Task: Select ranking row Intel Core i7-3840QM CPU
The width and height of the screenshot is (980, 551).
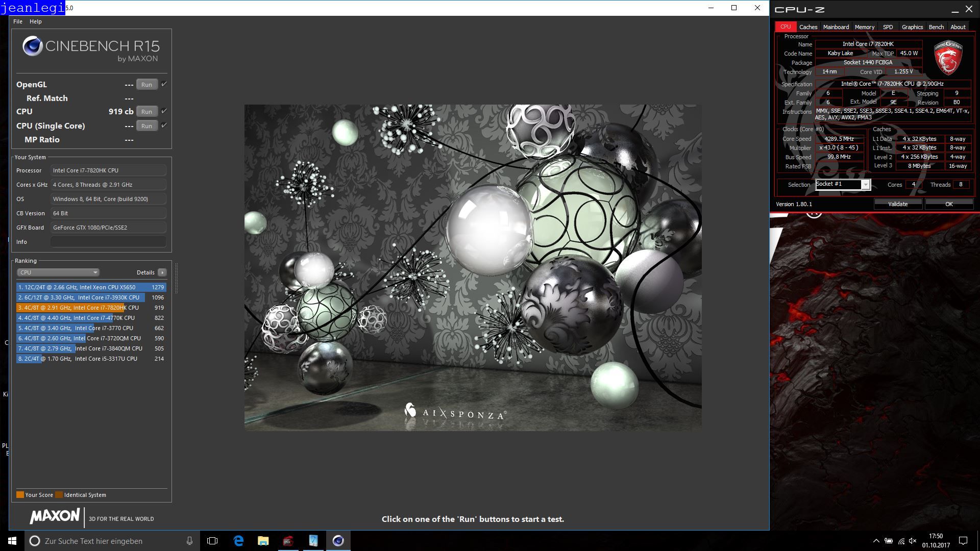Action: pos(91,348)
